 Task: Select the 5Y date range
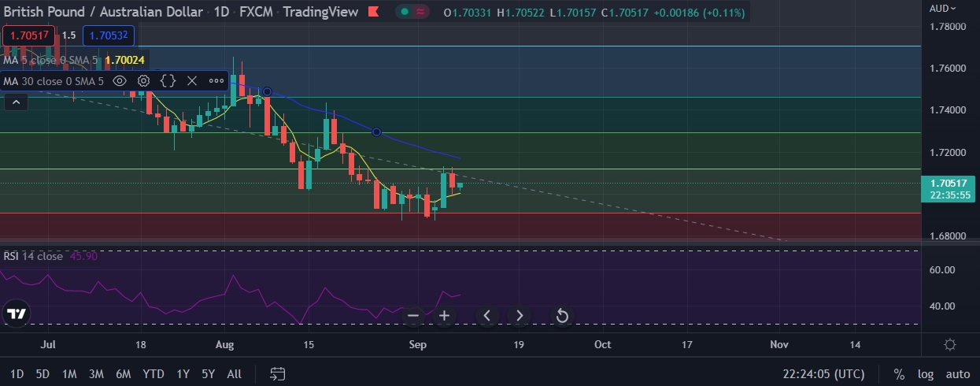tap(208, 374)
